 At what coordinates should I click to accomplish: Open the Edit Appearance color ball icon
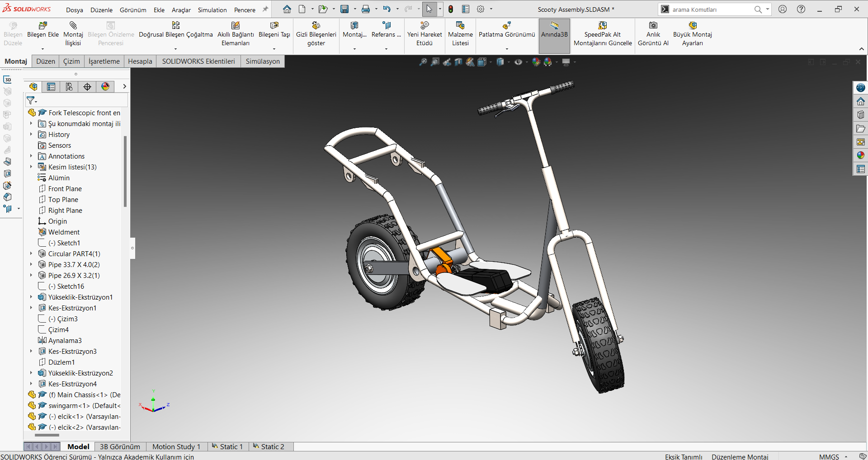click(536, 62)
